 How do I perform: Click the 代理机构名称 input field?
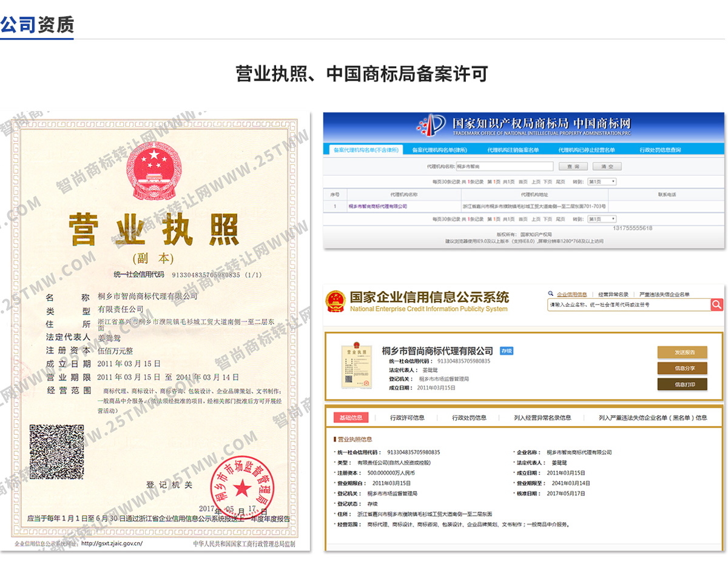coord(504,166)
